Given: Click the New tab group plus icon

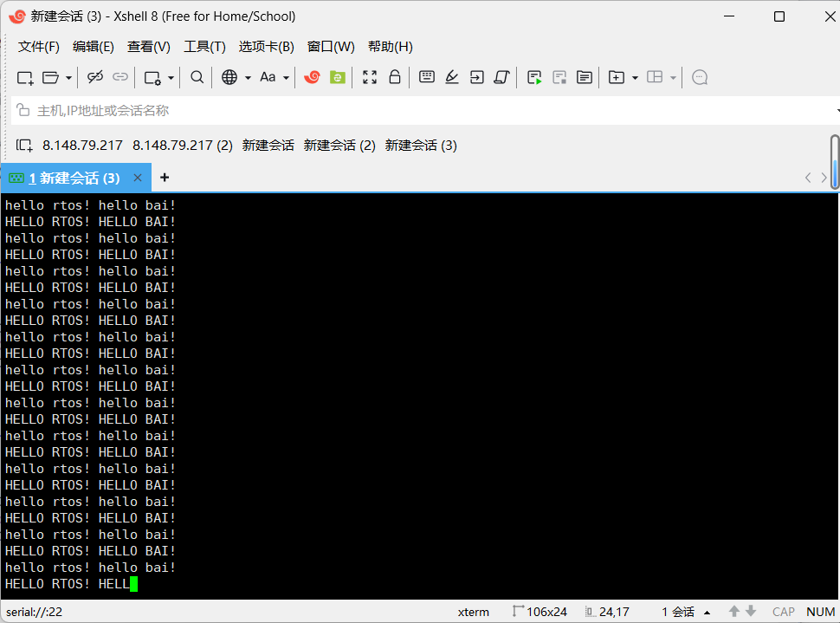Looking at the screenshot, I should pos(617,77).
